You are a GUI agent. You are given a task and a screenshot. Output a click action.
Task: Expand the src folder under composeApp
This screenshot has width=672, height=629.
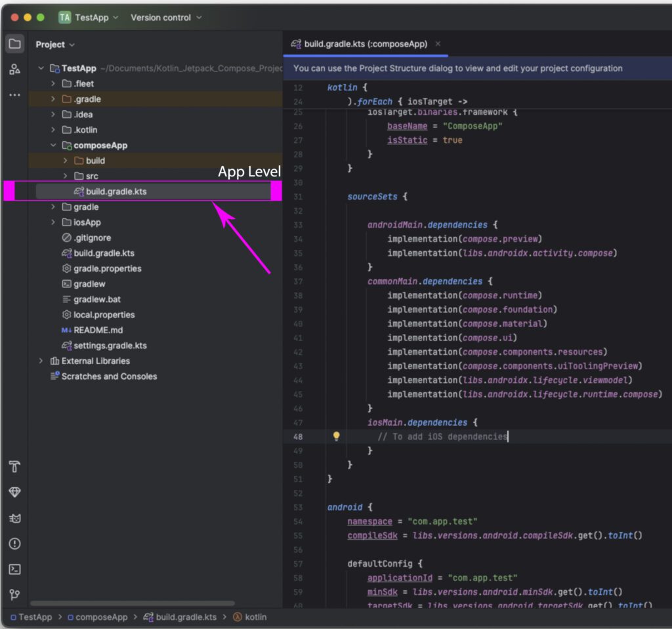point(64,176)
